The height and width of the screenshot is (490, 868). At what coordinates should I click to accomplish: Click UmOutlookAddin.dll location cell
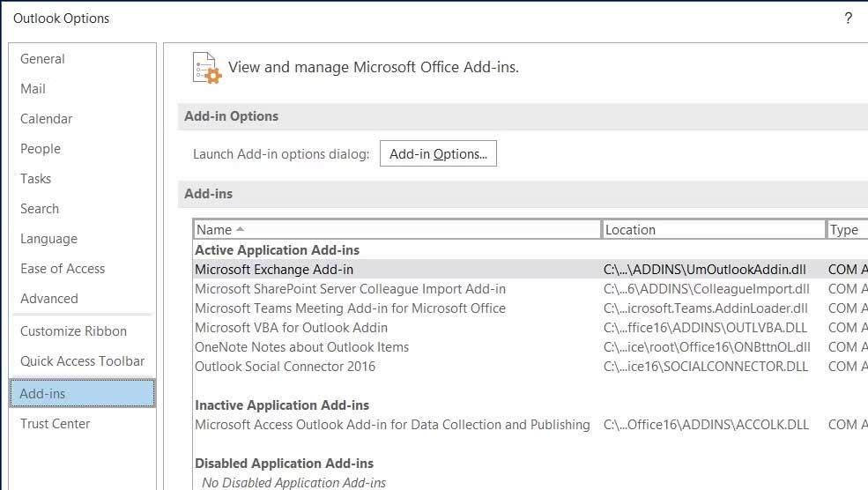(x=705, y=269)
